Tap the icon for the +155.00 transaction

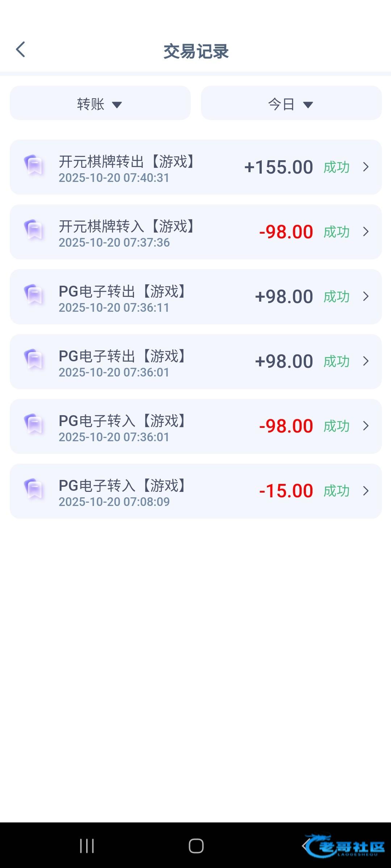pos(34,166)
